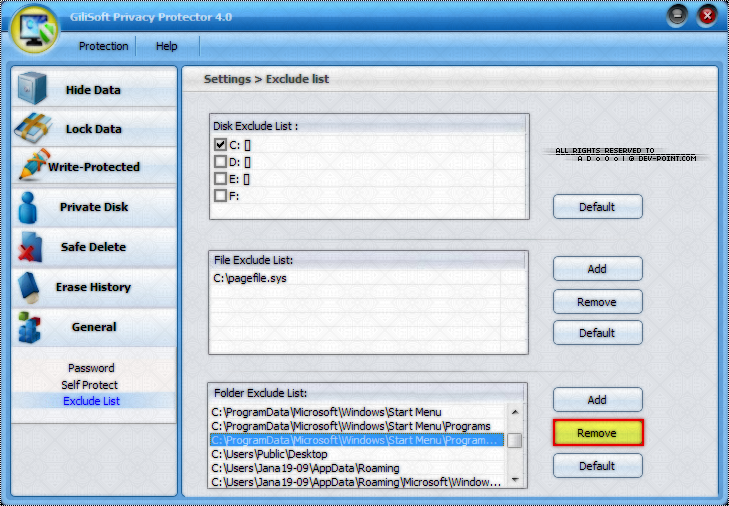This screenshot has height=506, width=729.
Task: Click the Write-Protected pencil icon
Action: coord(33,164)
